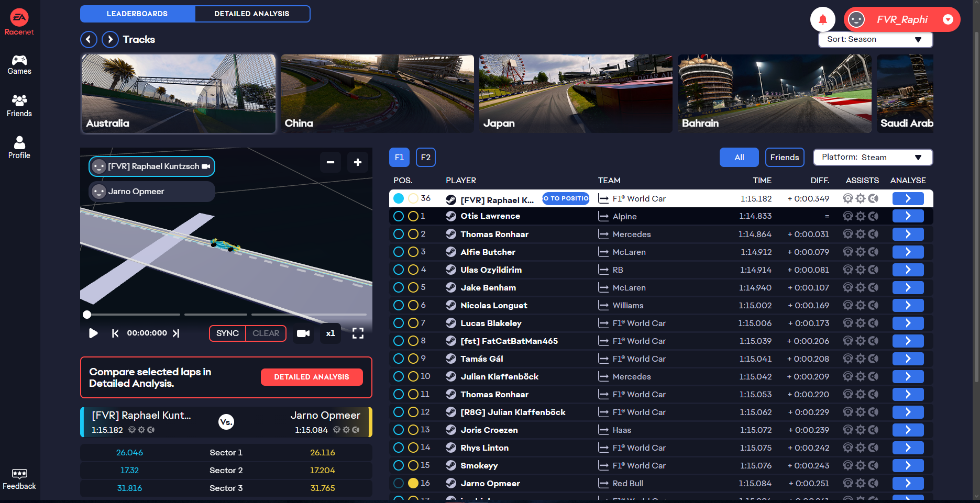Select the Jarno Opmeer driver chip
Screen dimensions: 980x503
tap(152, 192)
